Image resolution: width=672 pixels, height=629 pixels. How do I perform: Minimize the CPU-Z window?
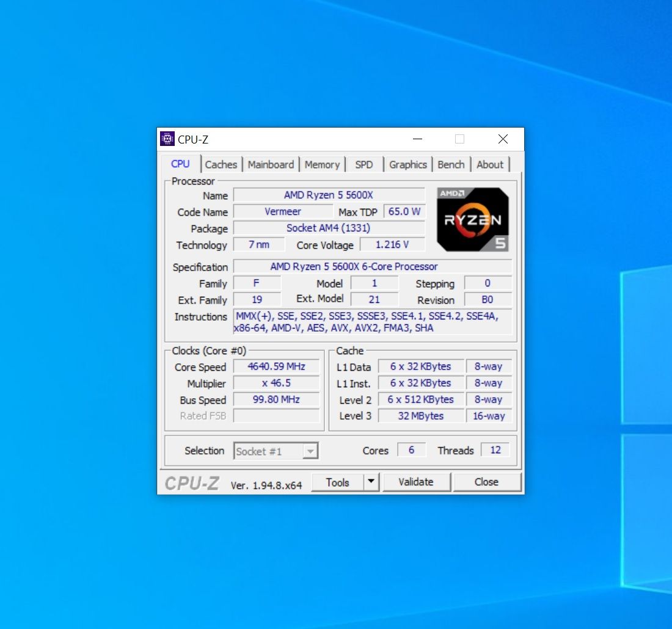click(417, 139)
